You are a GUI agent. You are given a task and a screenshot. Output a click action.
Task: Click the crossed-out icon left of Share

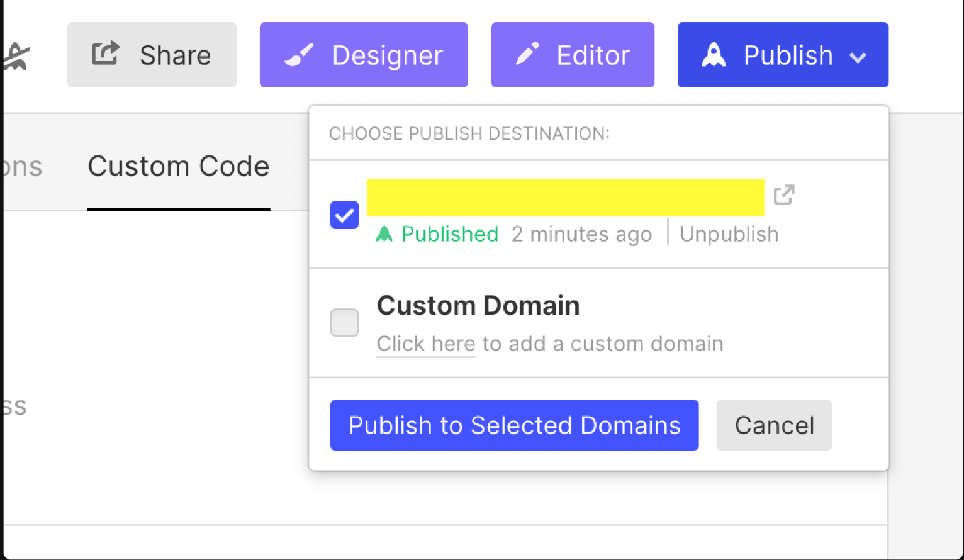click(16, 57)
